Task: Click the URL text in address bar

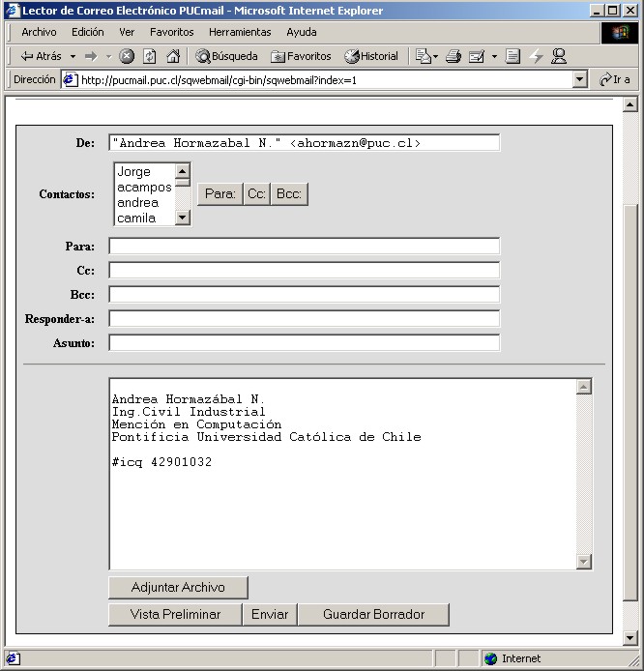Action: pyautogui.click(x=219, y=80)
